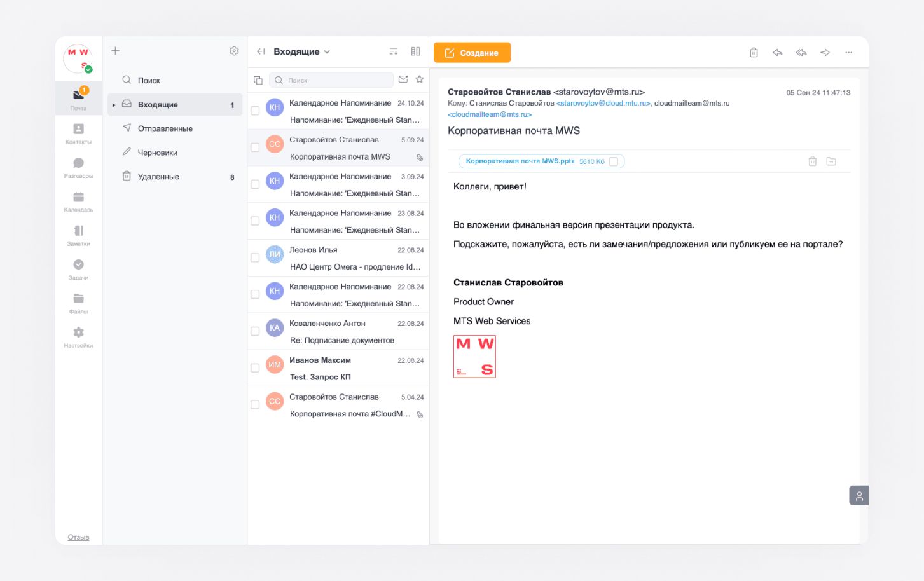Filter starred messages with the star icon
The height and width of the screenshot is (581, 924).
coord(420,79)
